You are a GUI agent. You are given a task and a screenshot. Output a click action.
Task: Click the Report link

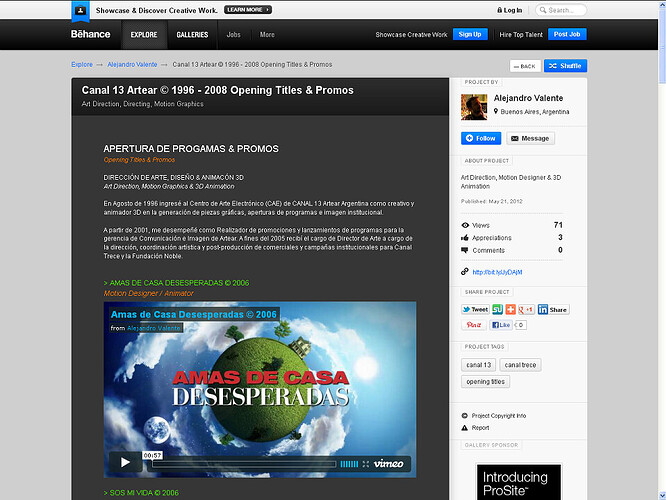click(x=480, y=428)
